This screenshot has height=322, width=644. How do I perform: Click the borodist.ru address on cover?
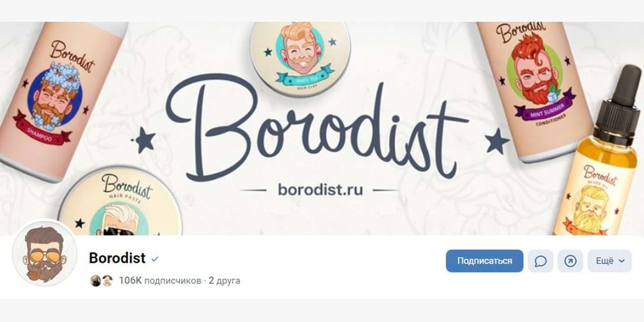(x=320, y=190)
